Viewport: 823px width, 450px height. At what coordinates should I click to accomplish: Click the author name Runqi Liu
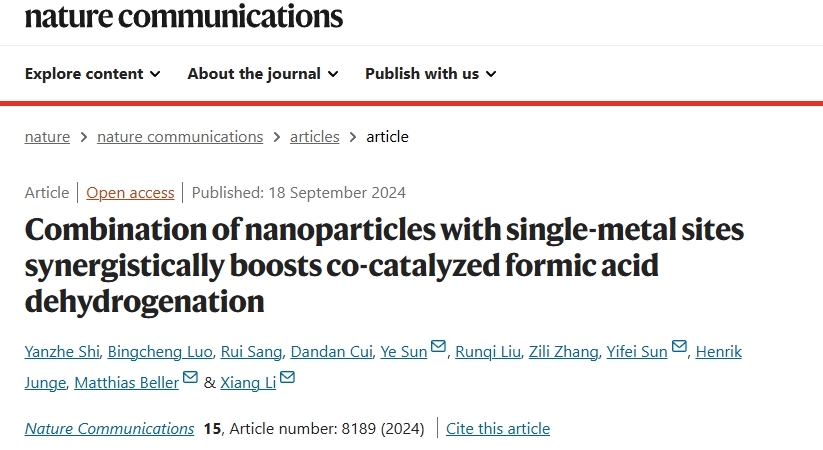pos(488,351)
